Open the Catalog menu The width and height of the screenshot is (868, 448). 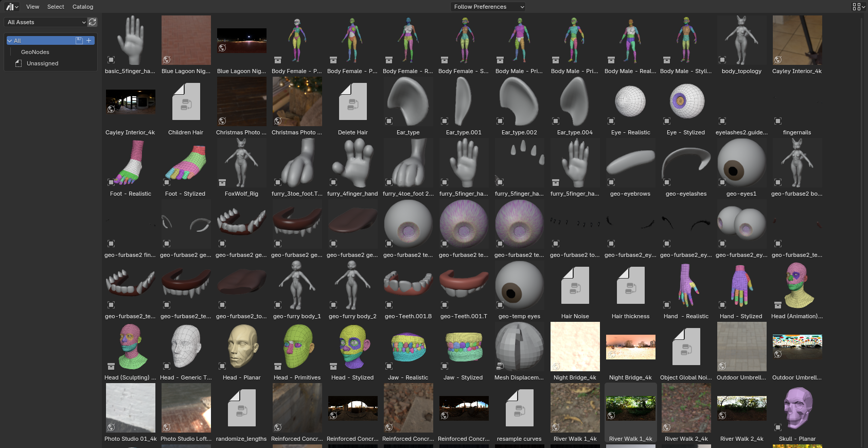83,7
